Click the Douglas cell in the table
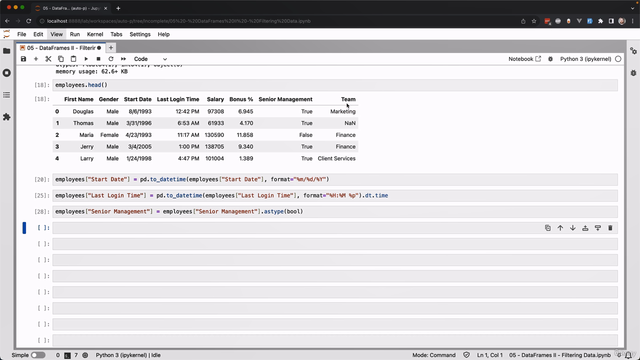Image resolution: width=640 pixels, height=360 pixels. click(x=83, y=111)
